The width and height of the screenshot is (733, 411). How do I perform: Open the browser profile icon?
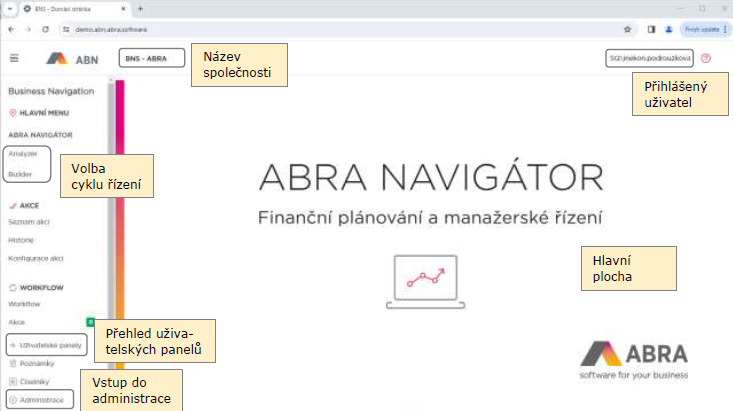pos(669,29)
